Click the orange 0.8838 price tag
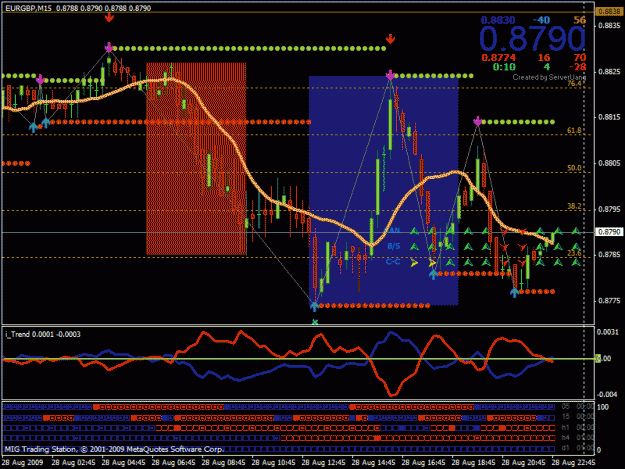This screenshot has height=469, width=625. point(609,12)
